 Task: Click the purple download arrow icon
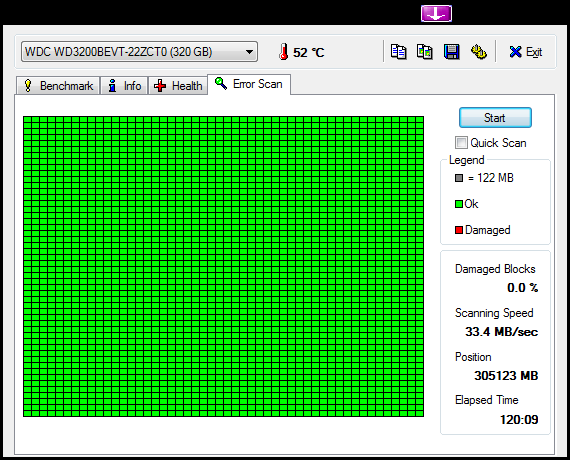pyautogui.click(x=436, y=13)
